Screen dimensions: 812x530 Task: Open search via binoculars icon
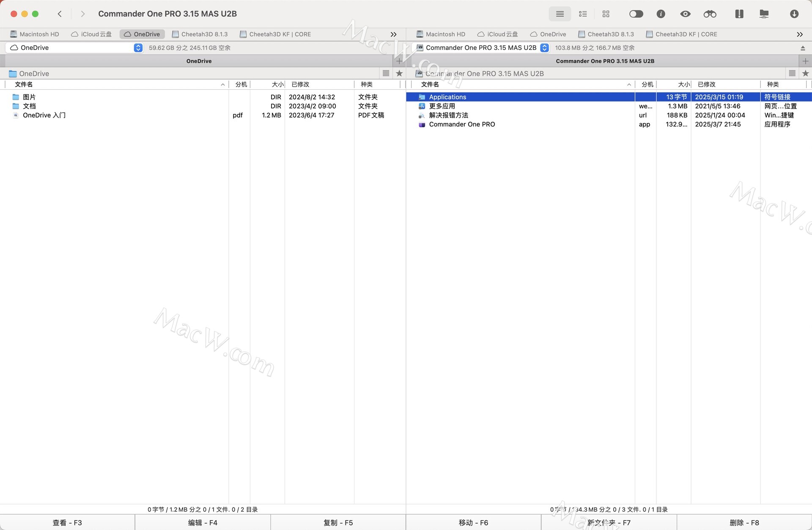point(710,14)
